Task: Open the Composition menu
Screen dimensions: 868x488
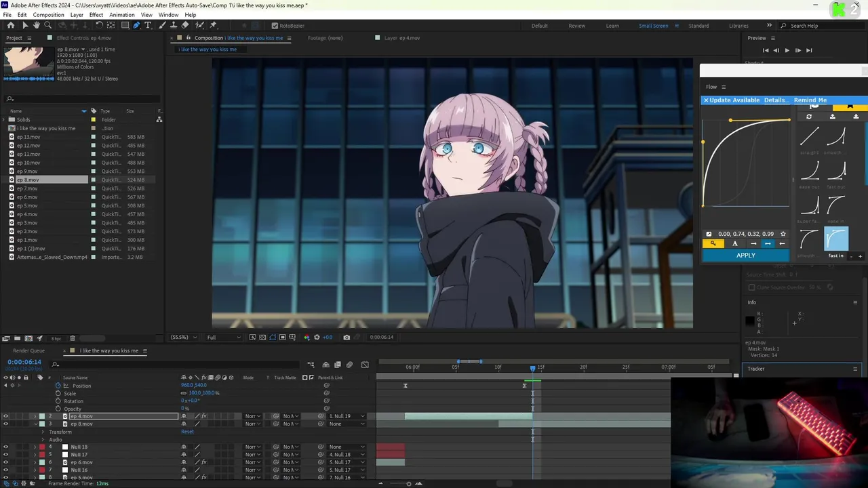Action: [48, 15]
